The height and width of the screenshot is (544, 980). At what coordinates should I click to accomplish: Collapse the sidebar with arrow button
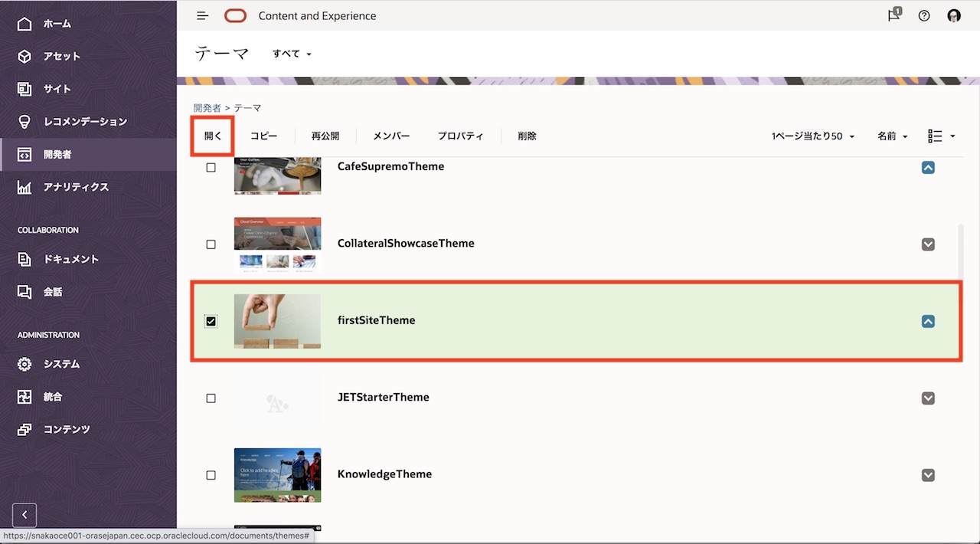pos(24,515)
